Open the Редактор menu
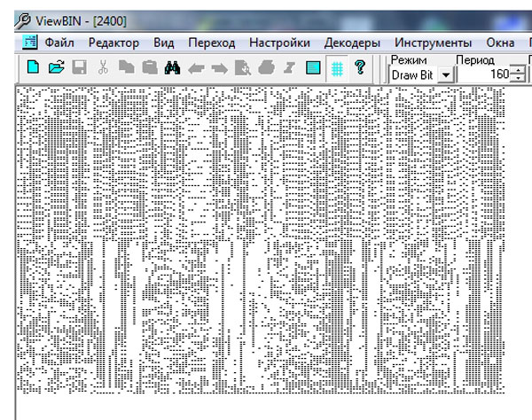The width and height of the screenshot is (532, 420). coord(113,43)
